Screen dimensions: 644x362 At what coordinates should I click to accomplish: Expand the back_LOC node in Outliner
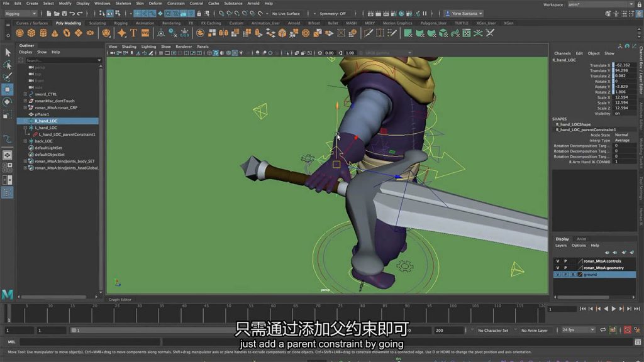click(25, 141)
